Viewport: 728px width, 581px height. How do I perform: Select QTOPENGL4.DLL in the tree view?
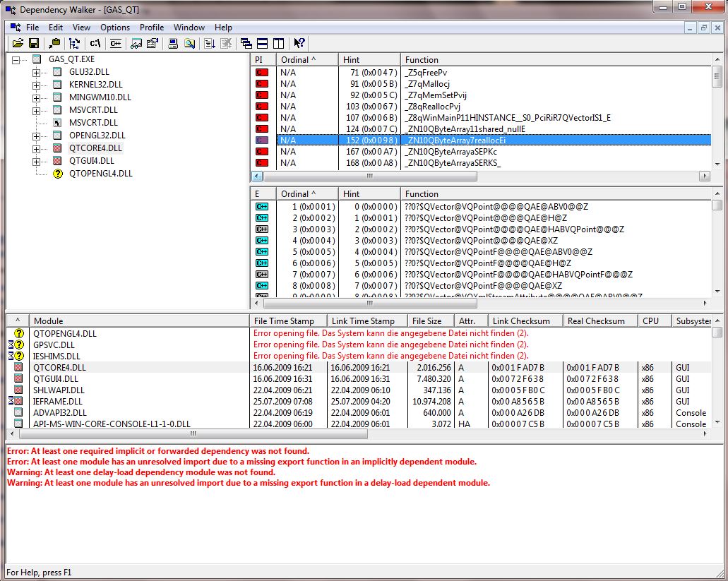(101, 174)
